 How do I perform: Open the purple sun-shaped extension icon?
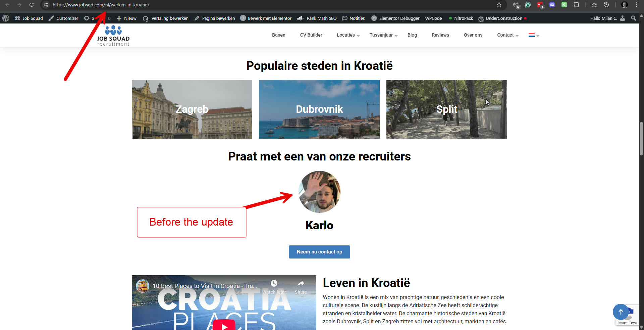(552, 5)
